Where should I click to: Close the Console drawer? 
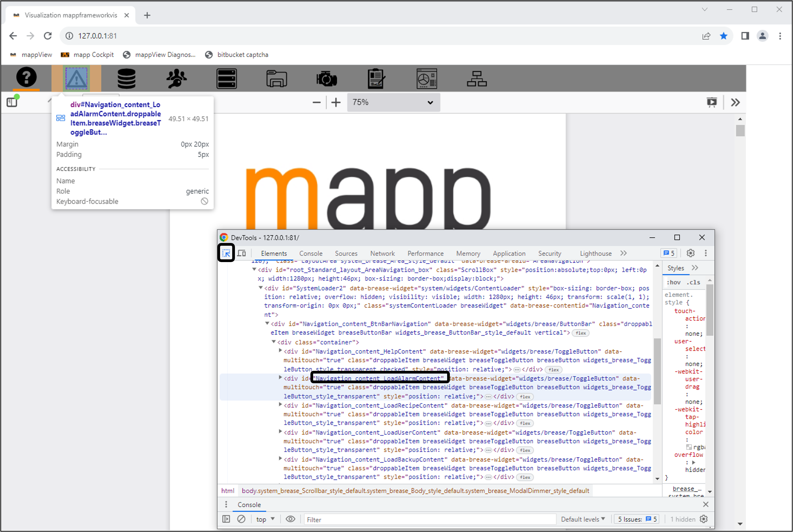tap(705, 504)
